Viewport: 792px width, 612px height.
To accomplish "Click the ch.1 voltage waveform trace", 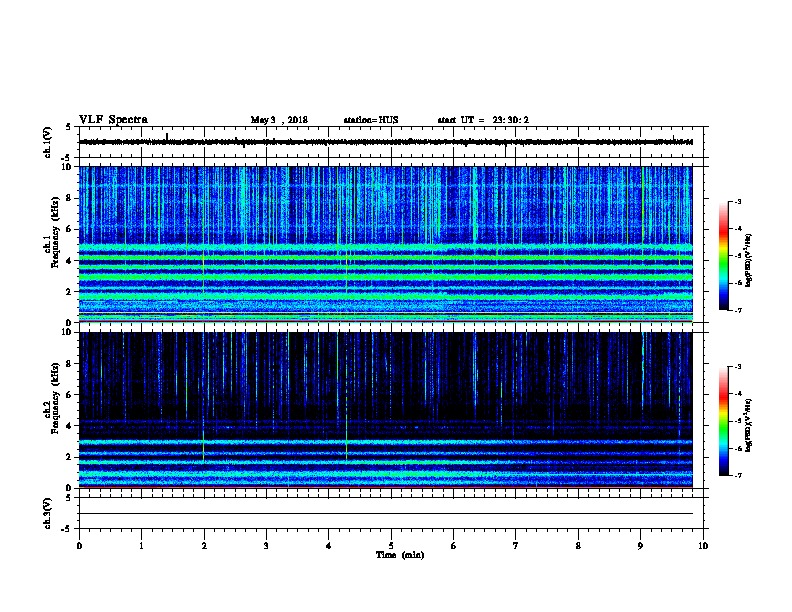I will 385,142.
